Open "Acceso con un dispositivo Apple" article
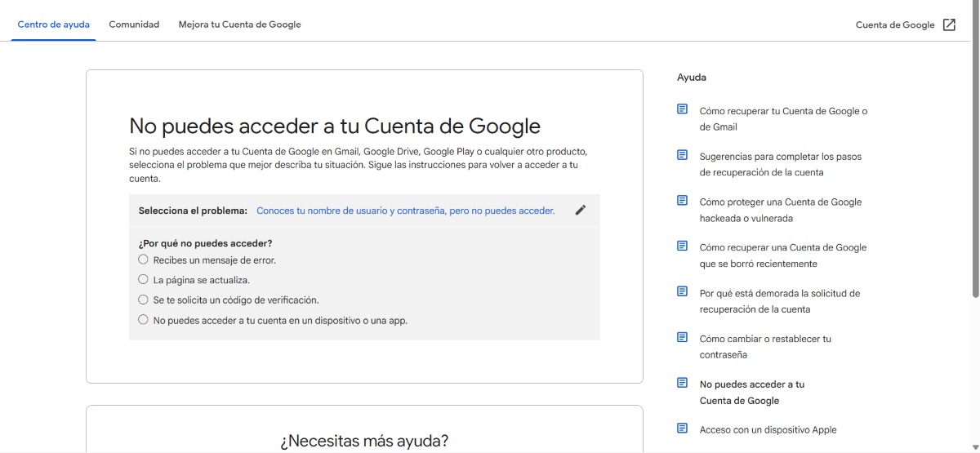Screen dimensions: 980x453 click(x=768, y=430)
